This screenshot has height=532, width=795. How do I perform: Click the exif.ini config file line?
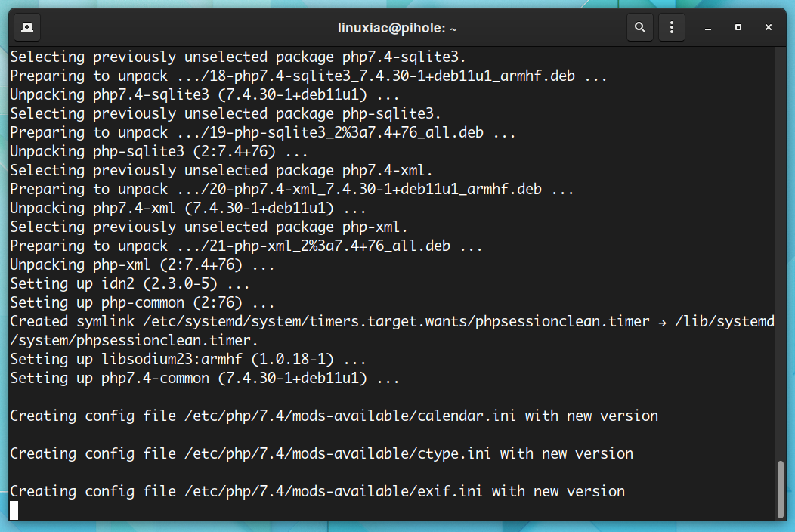click(317, 491)
